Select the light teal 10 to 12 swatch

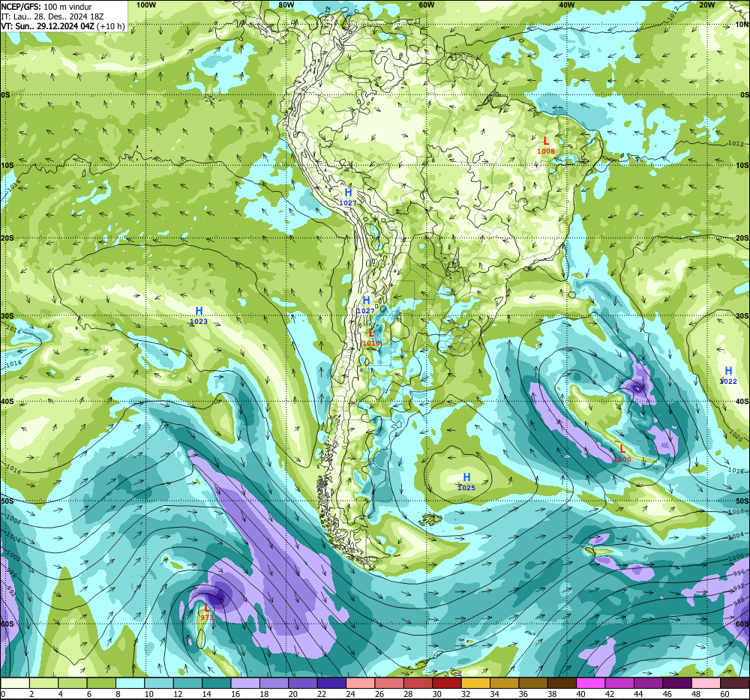(159, 684)
